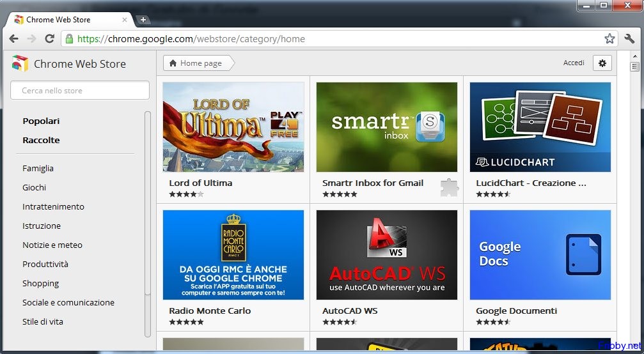Click the LucidChart - Creazione title
This screenshot has height=354, width=644.
point(531,183)
